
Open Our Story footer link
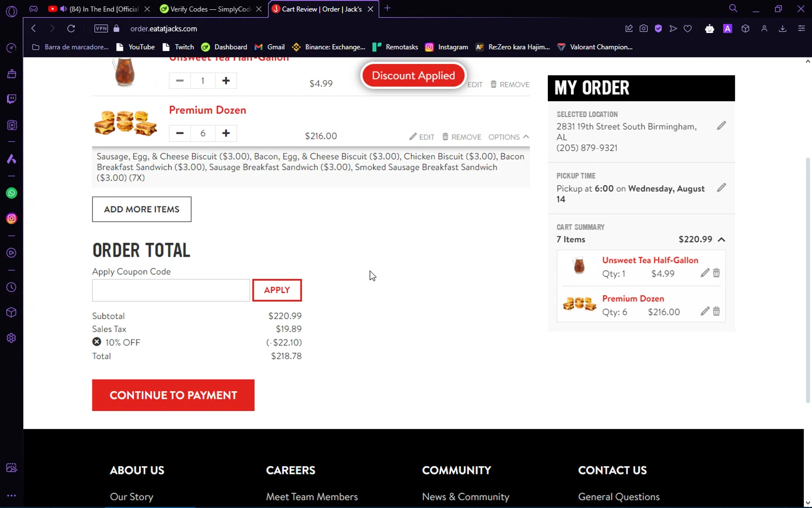tap(132, 497)
